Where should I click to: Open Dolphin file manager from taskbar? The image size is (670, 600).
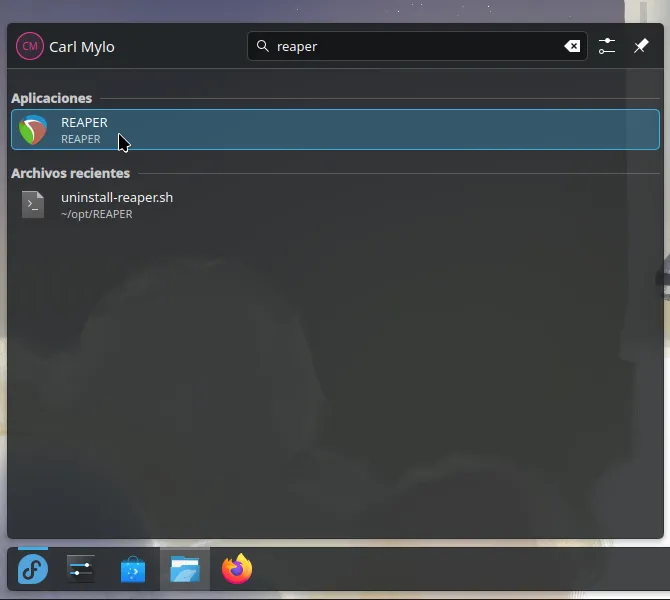[185, 569]
